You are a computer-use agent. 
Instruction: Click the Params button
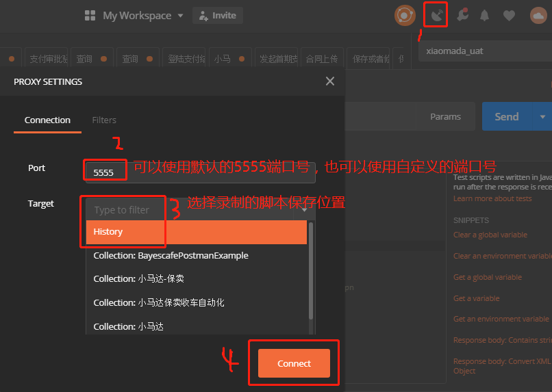[x=445, y=117]
